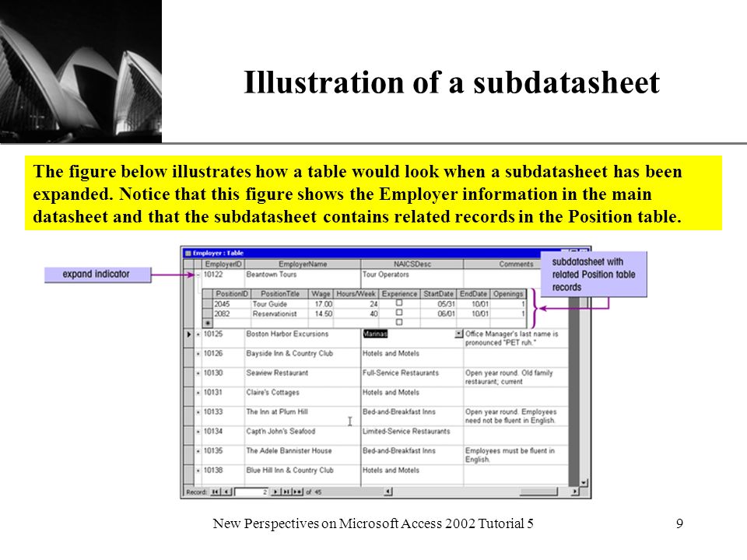The width and height of the screenshot is (747, 560).
Task: Click Boston Harbor Excursions cell
Action: pos(303,338)
